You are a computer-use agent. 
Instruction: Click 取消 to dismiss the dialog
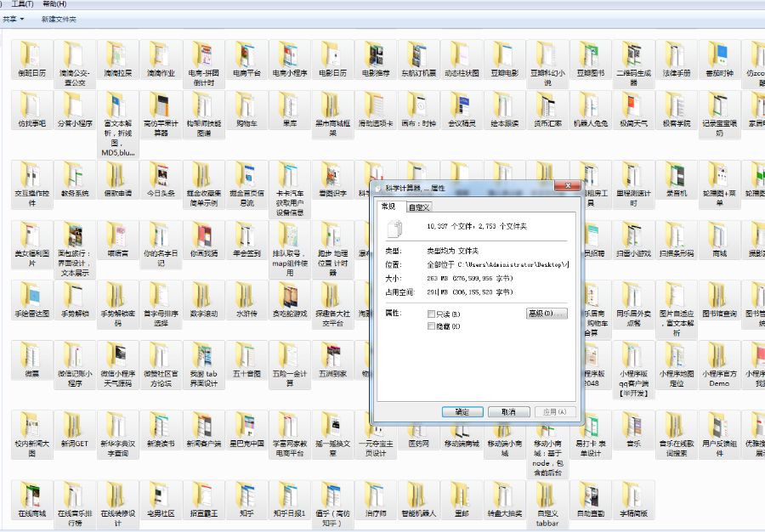508,411
